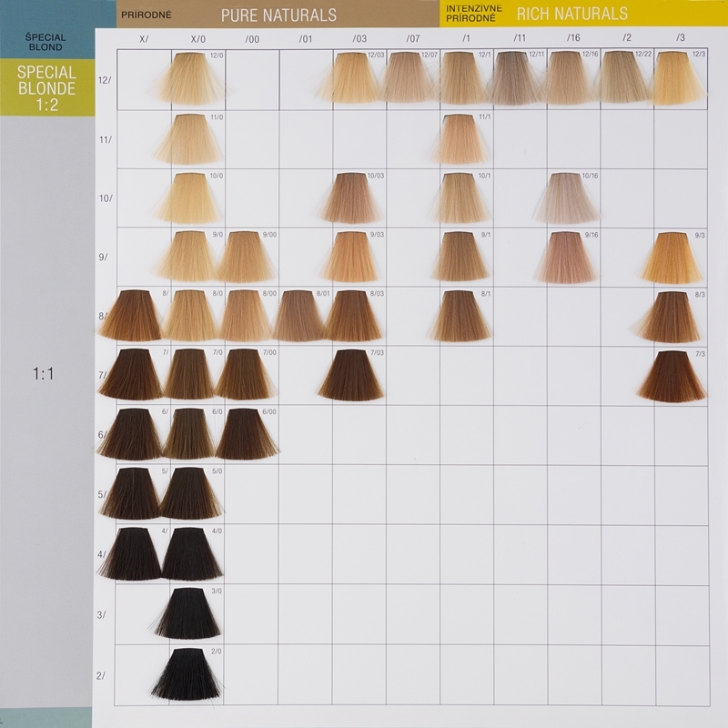
Task: Pick the 10/16 ash blonde swatch
Action: coord(571,197)
